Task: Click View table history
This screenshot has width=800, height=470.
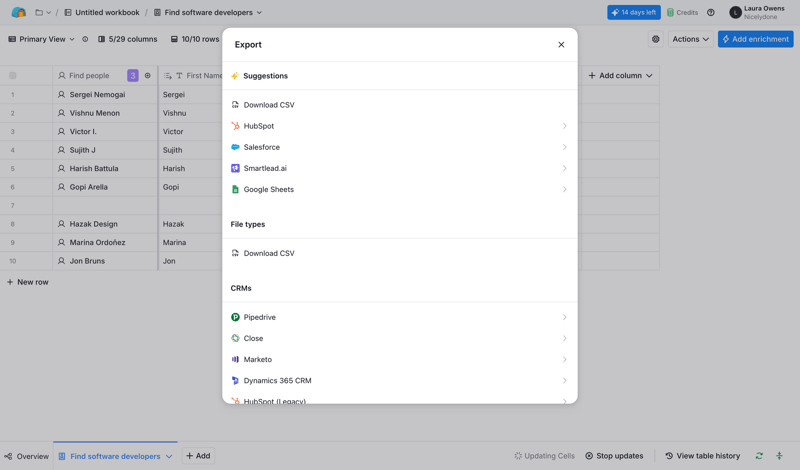Action: [703, 456]
